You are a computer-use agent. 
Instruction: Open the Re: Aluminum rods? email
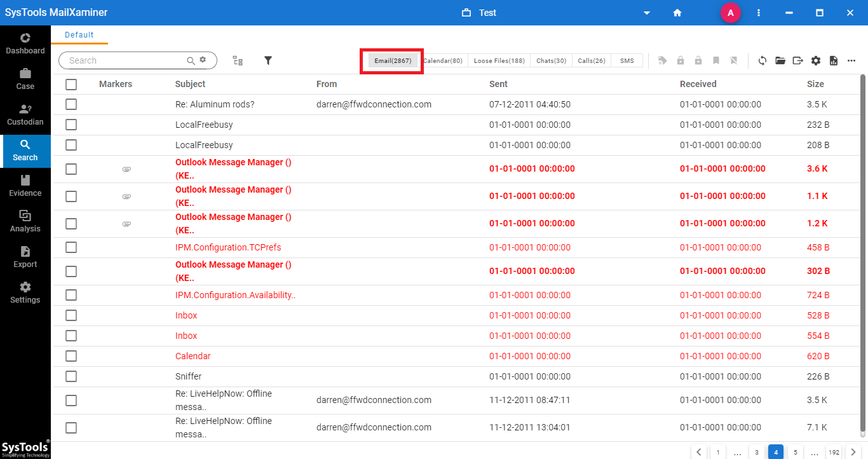(x=215, y=104)
